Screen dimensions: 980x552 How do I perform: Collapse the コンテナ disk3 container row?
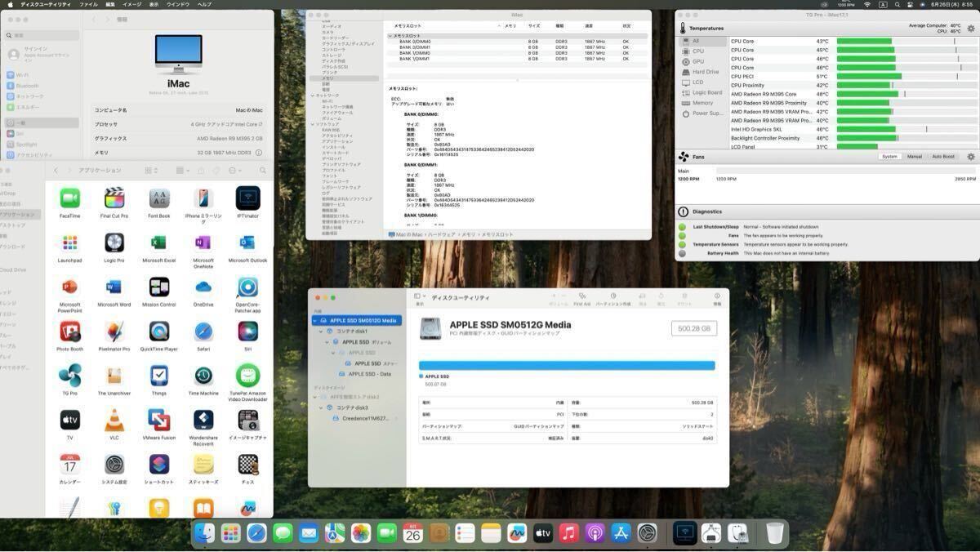point(323,407)
